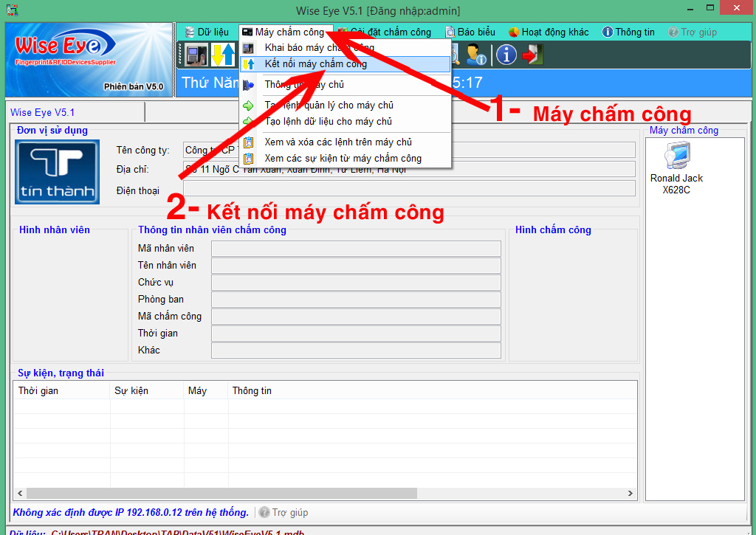Click the Mã nhân viên input field
Image resolution: width=756 pixels, height=535 pixels.
pos(356,249)
